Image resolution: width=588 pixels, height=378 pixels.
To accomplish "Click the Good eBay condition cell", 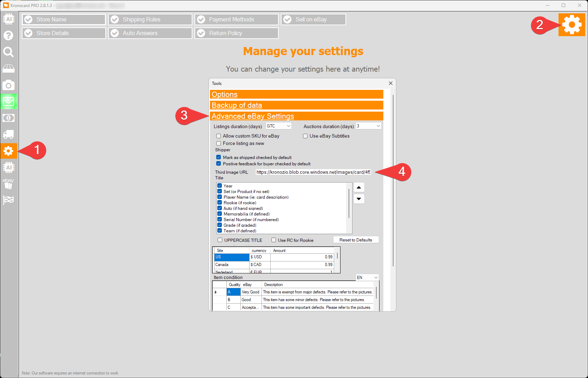I will tap(251, 300).
